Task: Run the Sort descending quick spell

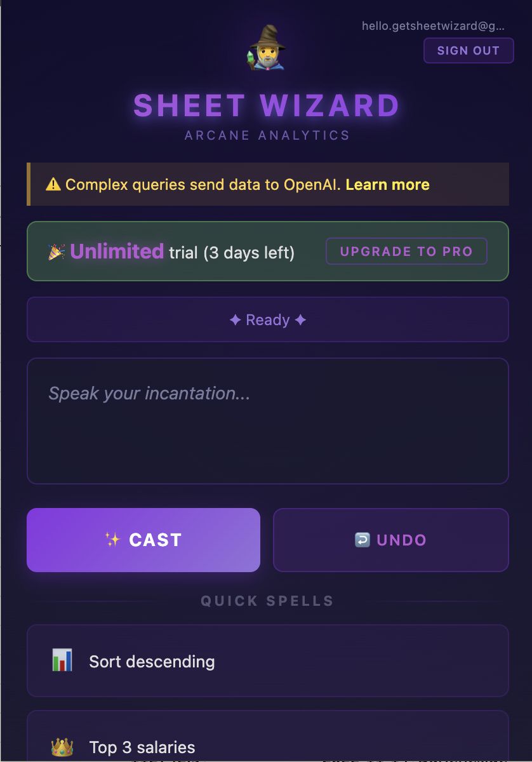Action: tap(267, 660)
